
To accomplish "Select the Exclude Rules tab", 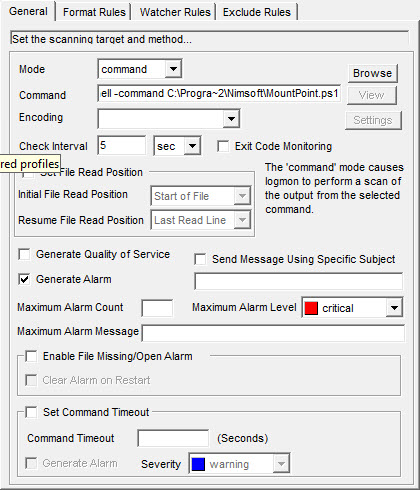I will coord(257,12).
